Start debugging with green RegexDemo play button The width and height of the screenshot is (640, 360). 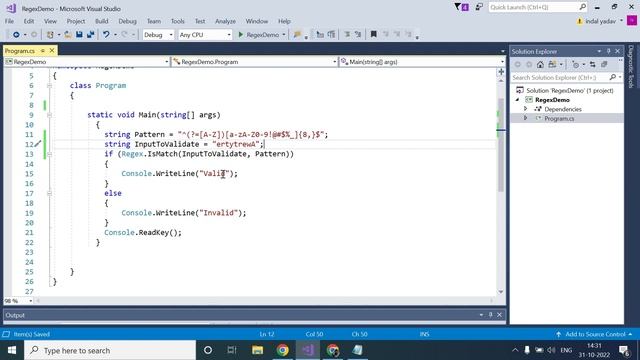point(258,35)
